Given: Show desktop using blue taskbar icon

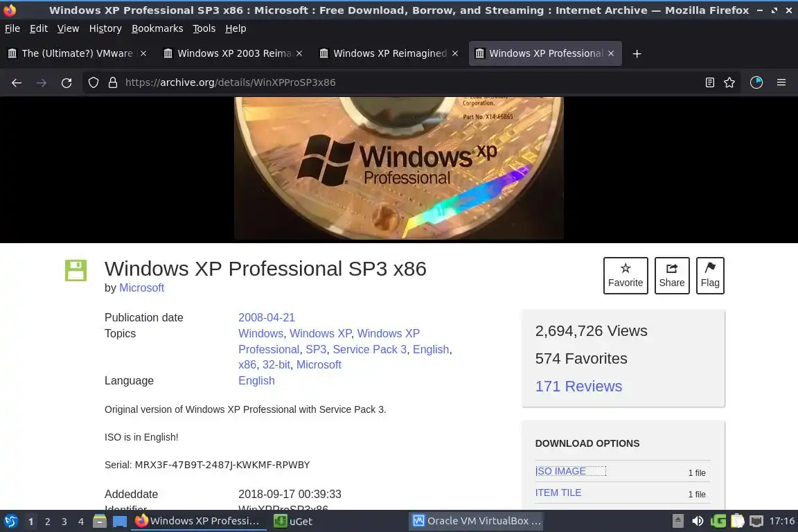Looking at the screenshot, I should 120,522.
